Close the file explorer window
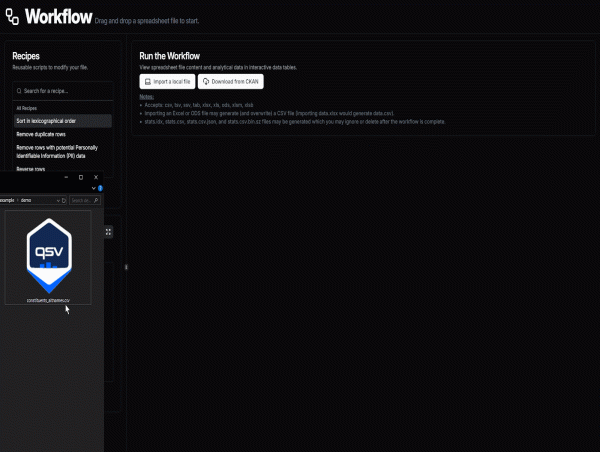Image resolution: width=600 pixels, height=452 pixels. (x=96, y=177)
